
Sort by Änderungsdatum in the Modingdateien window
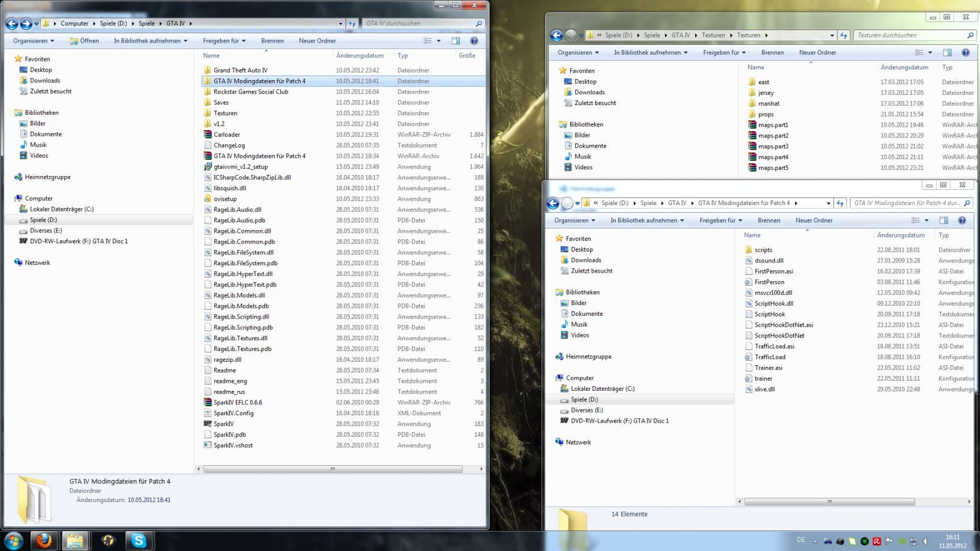coord(901,235)
